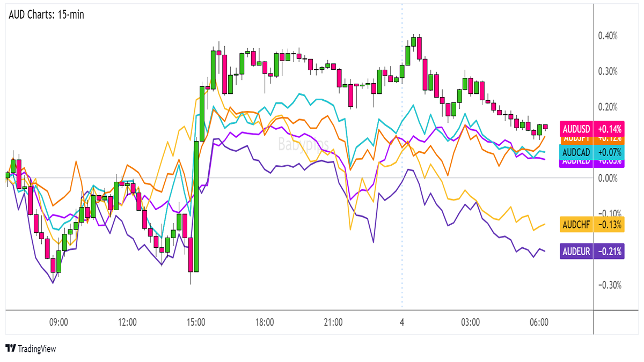This screenshot has width=644, height=362.
Task: Click the 0.40% price axis label
Action: (608, 36)
